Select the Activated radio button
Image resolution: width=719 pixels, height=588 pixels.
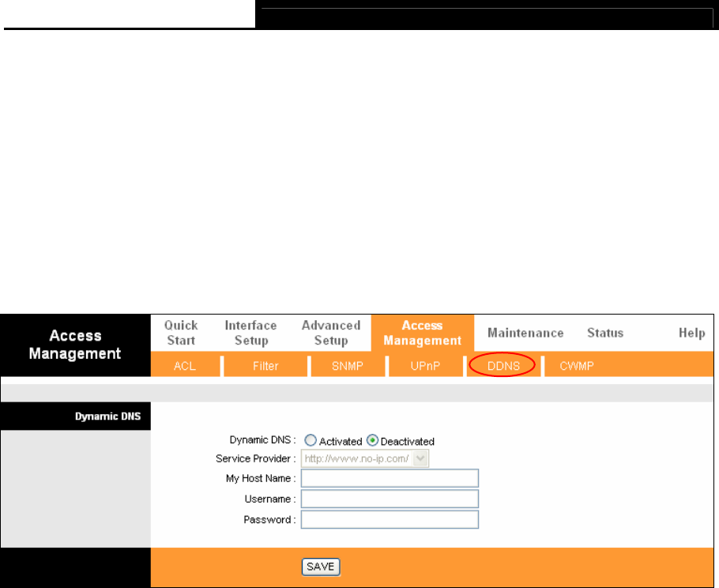(x=311, y=440)
